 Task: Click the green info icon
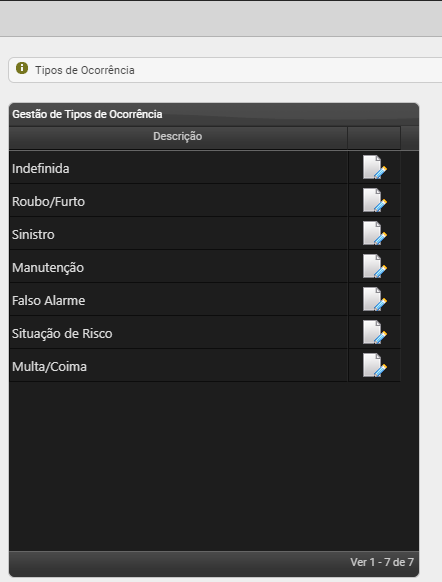click(x=22, y=68)
